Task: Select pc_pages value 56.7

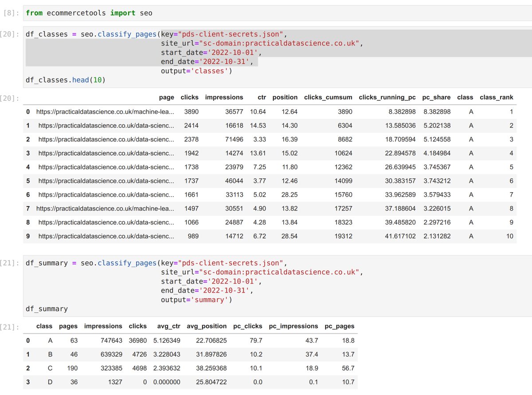Action: coord(348,368)
